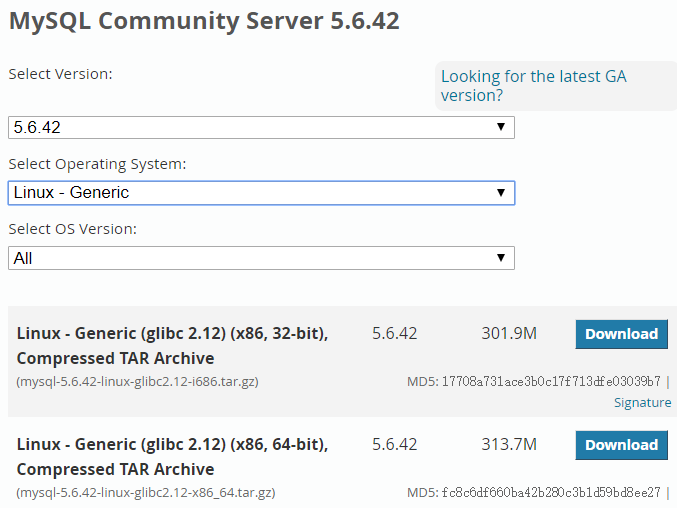Click filename mysql-5.6.42-linux-glibc2.12-i686.tar.gz

point(137,382)
